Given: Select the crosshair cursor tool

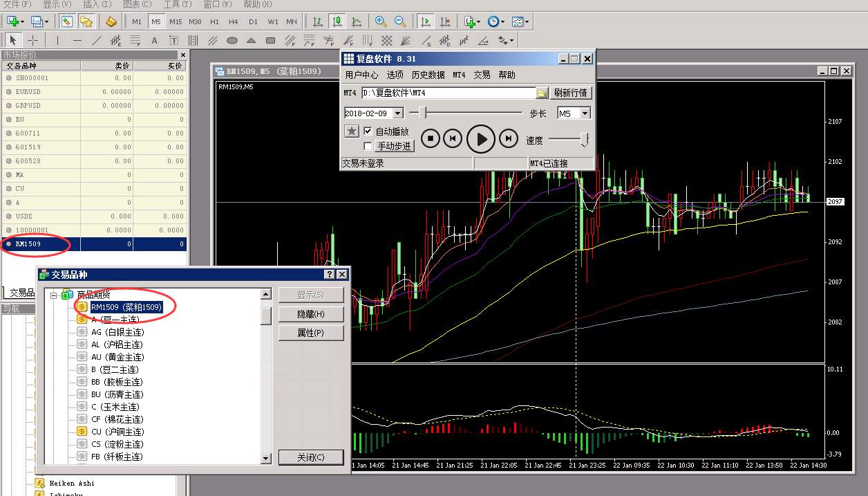Looking at the screenshot, I should tap(32, 40).
